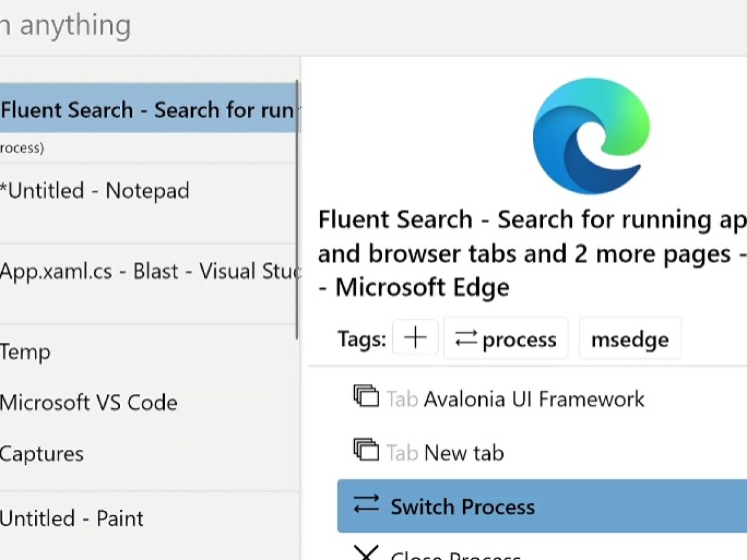Open the Microsoft VS Code result
Screen dimensions: 747x560
(x=87, y=403)
